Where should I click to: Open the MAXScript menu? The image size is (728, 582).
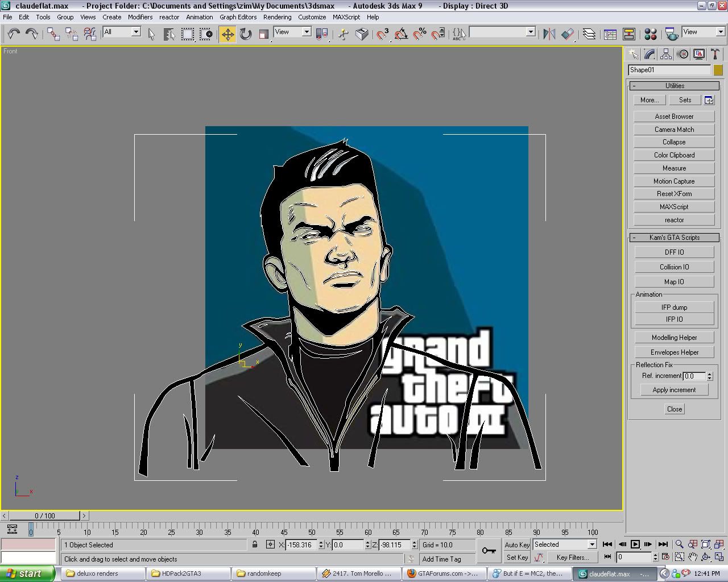pos(346,17)
